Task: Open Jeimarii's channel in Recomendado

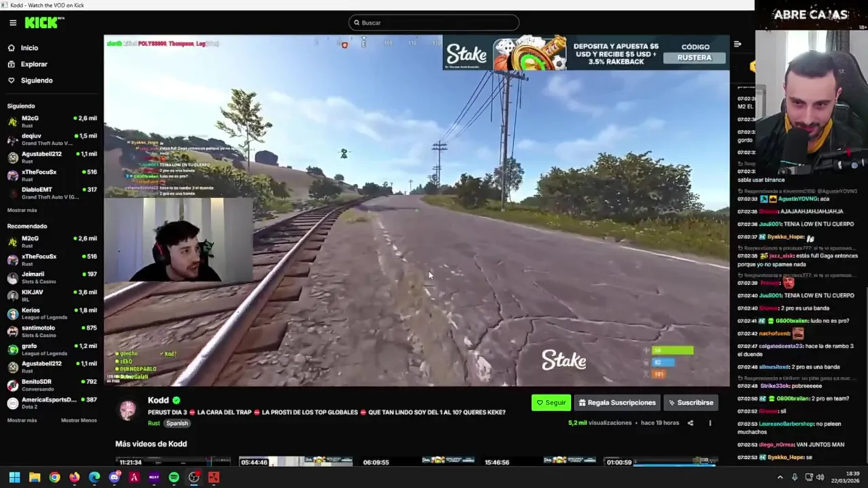Action: click(52, 277)
